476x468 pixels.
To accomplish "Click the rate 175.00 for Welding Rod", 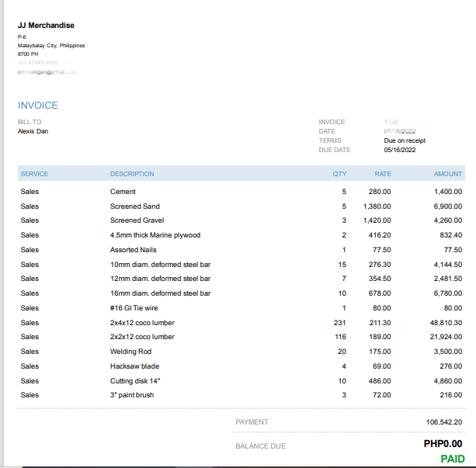I will (x=380, y=352).
